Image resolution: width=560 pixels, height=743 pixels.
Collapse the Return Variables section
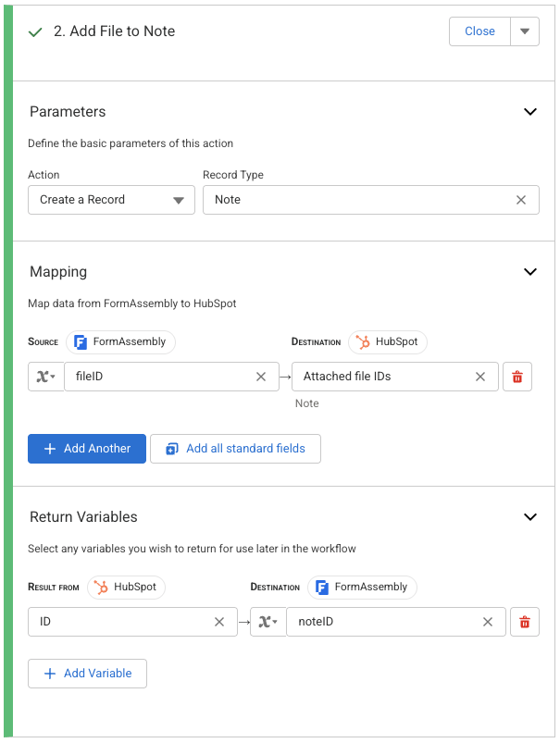click(x=530, y=517)
